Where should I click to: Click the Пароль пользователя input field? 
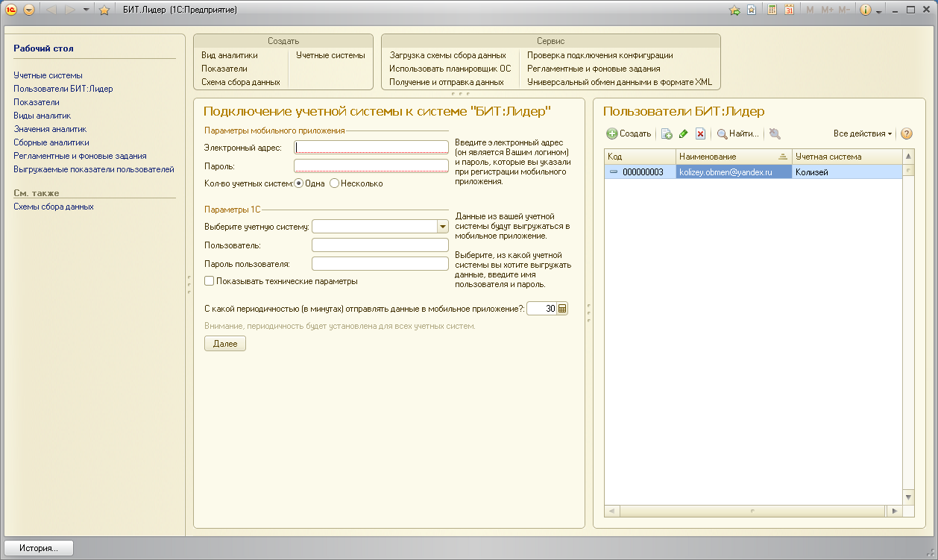point(380,263)
